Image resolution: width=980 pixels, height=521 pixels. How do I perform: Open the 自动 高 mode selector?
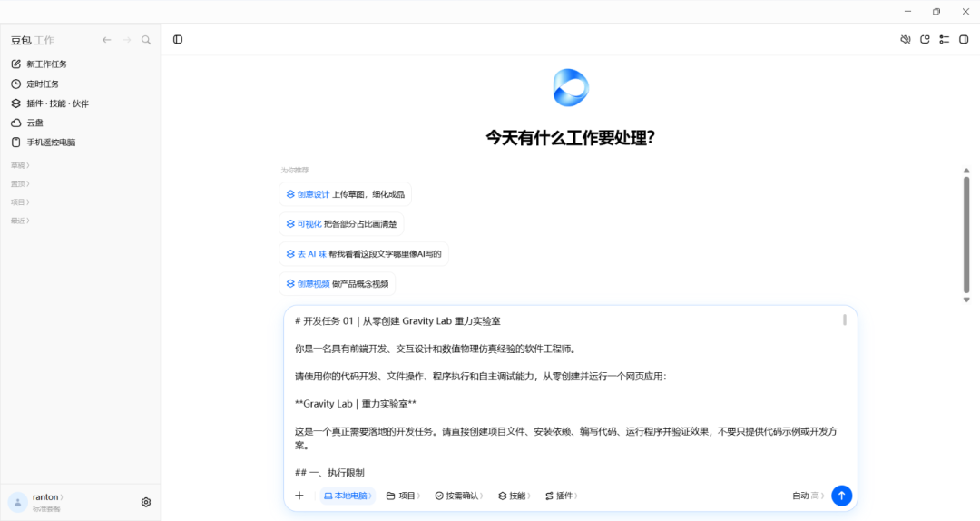point(808,496)
